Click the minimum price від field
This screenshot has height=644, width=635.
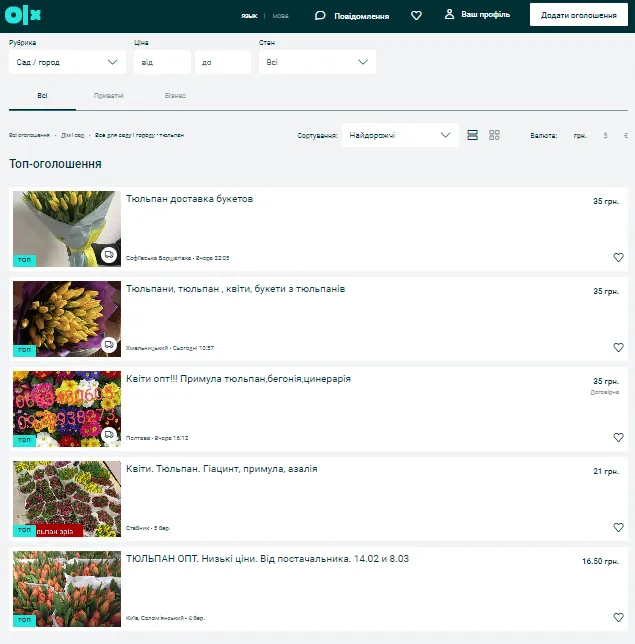pyautogui.click(x=161, y=62)
